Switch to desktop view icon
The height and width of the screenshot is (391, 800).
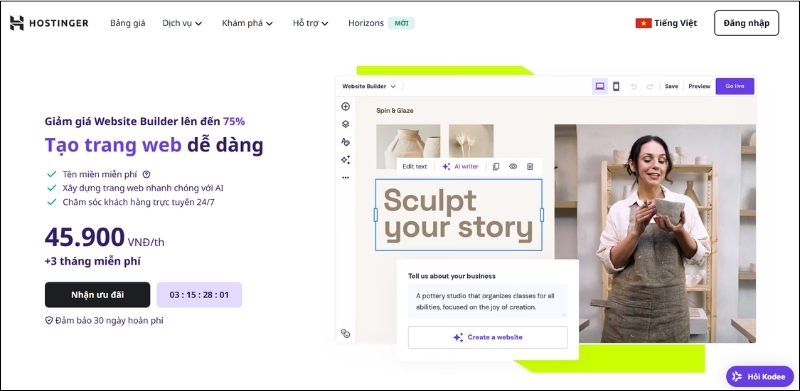[x=600, y=86]
